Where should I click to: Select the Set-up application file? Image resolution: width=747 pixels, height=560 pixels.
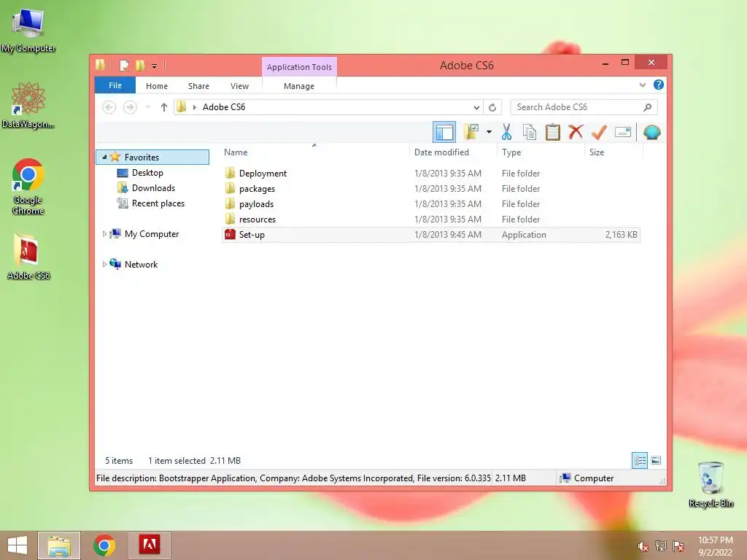coord(430,235)
